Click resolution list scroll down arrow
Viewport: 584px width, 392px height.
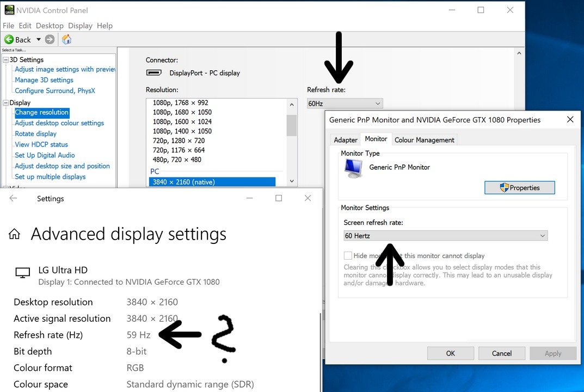(x=292, y=181)
